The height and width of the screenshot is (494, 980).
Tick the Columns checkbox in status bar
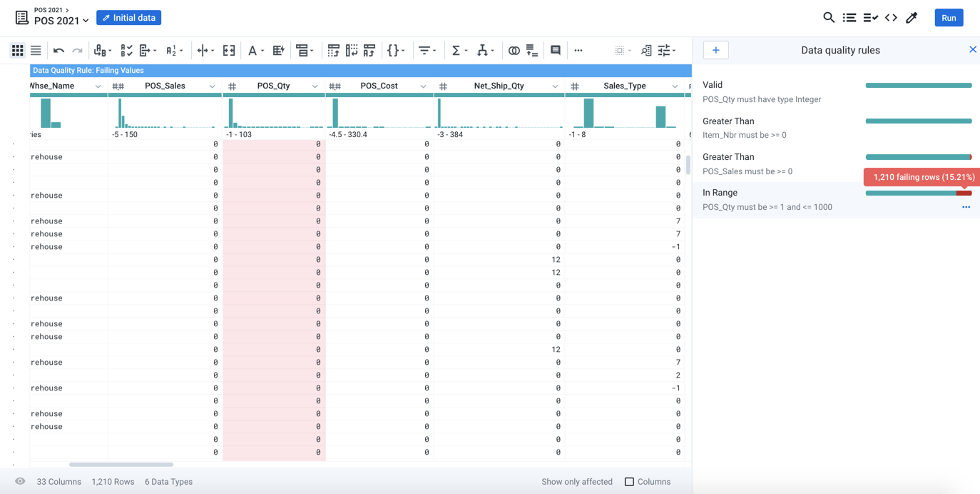[x=629, y=482]
